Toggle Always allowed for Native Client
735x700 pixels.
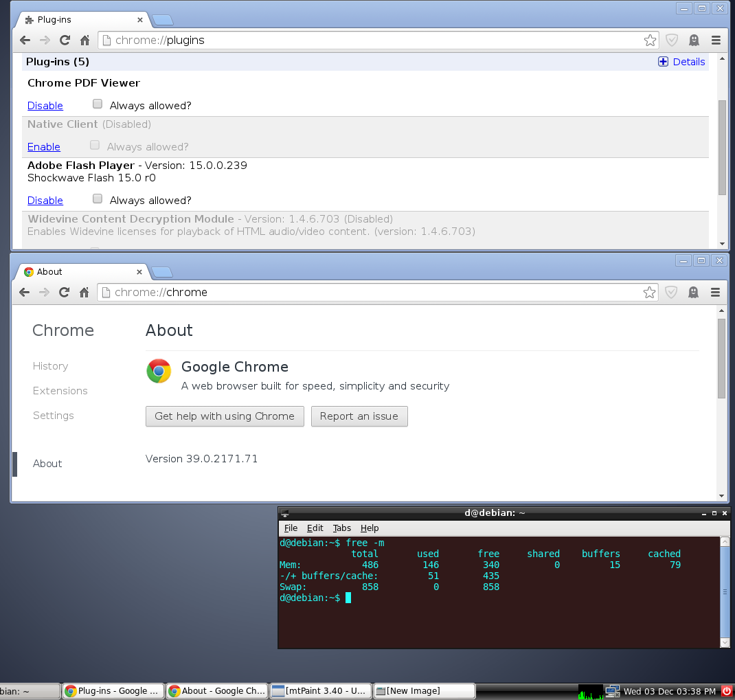(95, 146)
